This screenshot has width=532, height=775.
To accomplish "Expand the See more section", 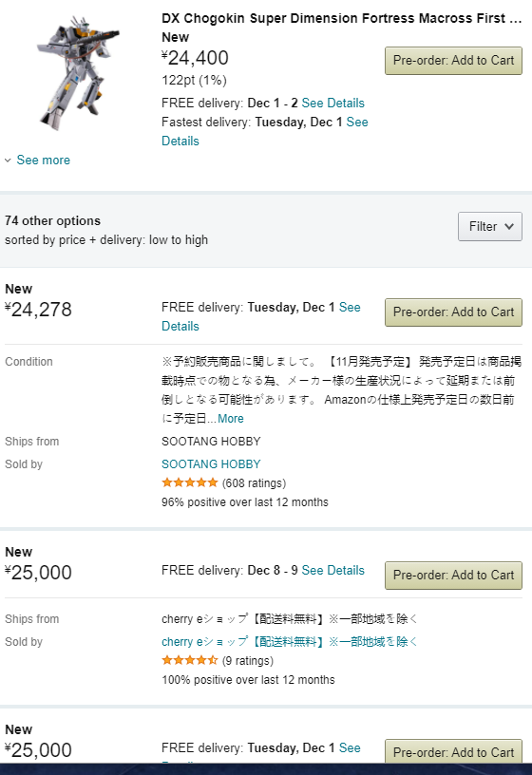I will click(43, 161).
